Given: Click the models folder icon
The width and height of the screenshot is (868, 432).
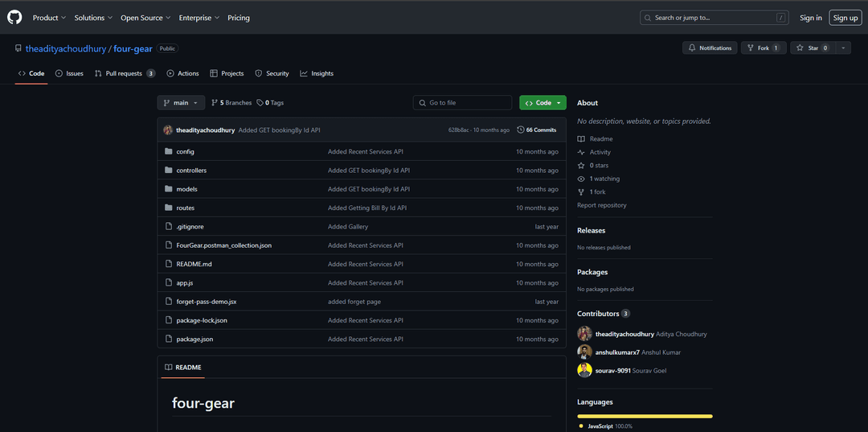Looking at the screenshot, I should point(169,189).
